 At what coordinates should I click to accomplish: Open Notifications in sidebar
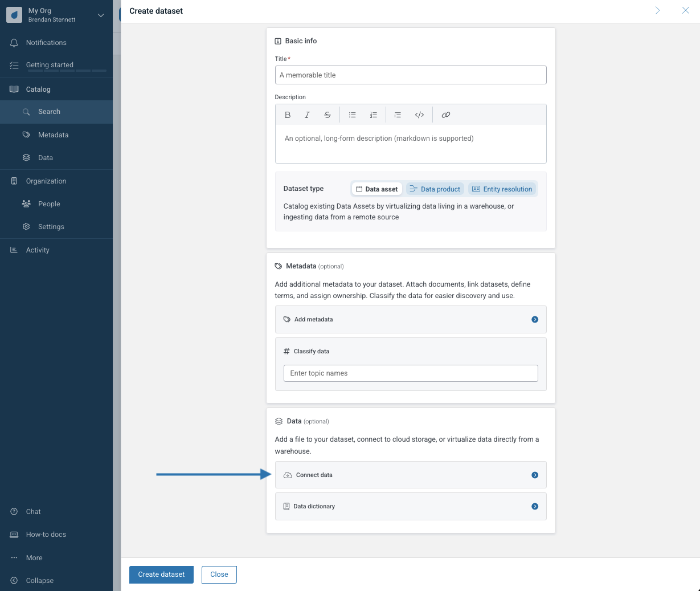[x=56, y=43]
